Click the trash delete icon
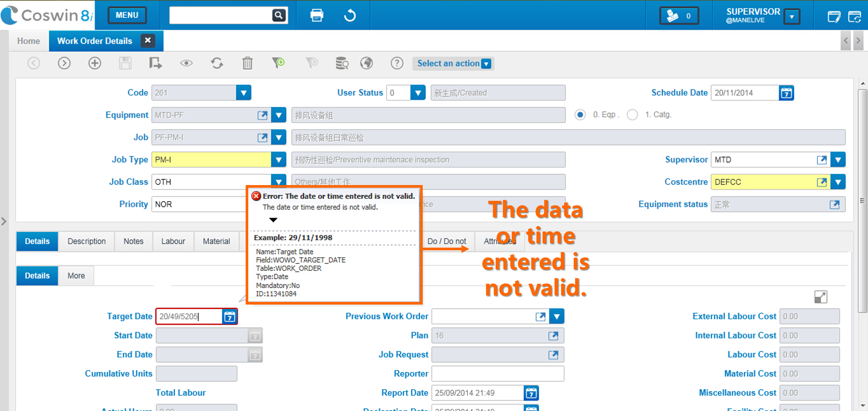 (247, 63)
